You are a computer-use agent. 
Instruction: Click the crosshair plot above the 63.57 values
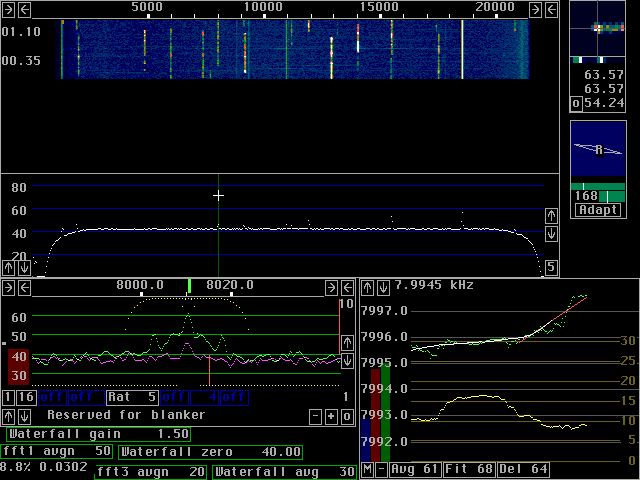point(598,29)
